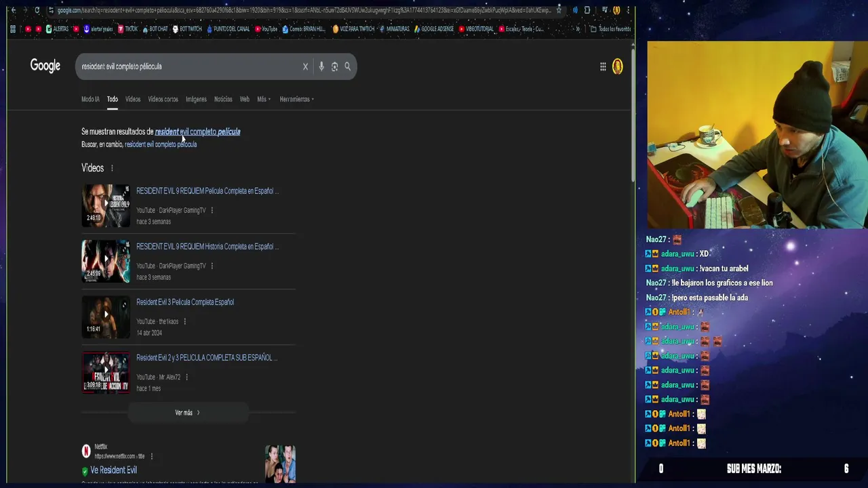This screenshot has width=868, height=488.
Task: Go to the Google logo homepage
Action: (45, 66)
